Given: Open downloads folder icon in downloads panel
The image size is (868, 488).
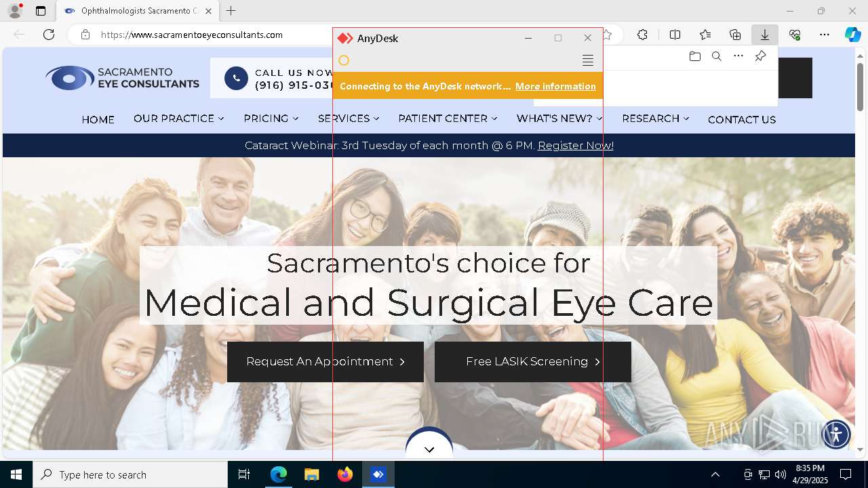Looking at the screenshot, I should point(694,56).
